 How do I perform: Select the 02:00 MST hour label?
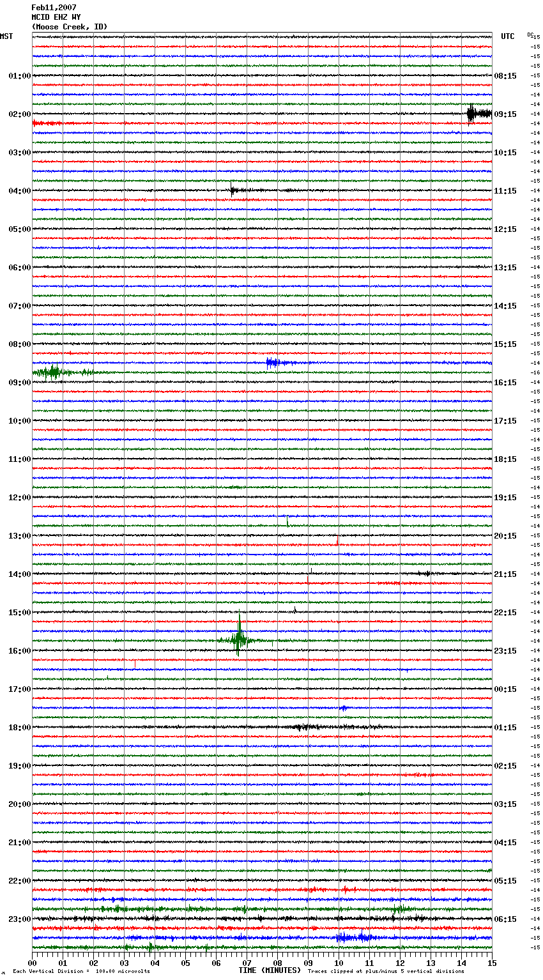19,114
